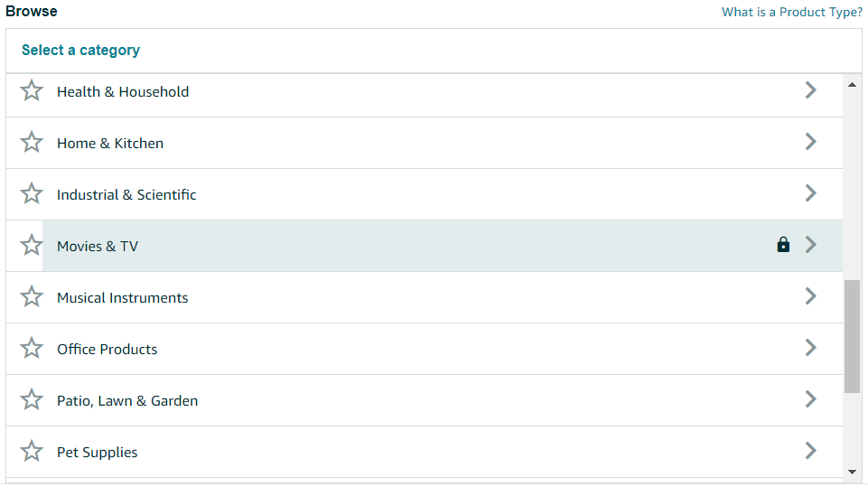Click the star icon beside Pet Supplies
Viewport: 868px width, 487px height.
point(32,452)
